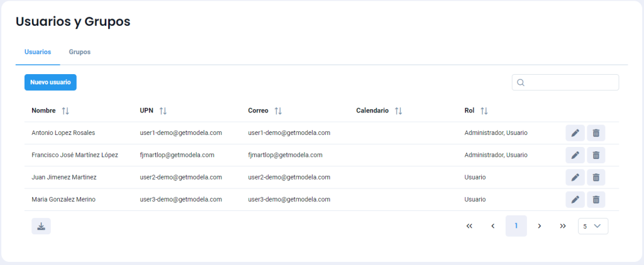Viewport: 644px width, 265px height.
Task: Sort table by Correo column
Action: [x=278, y=111]
